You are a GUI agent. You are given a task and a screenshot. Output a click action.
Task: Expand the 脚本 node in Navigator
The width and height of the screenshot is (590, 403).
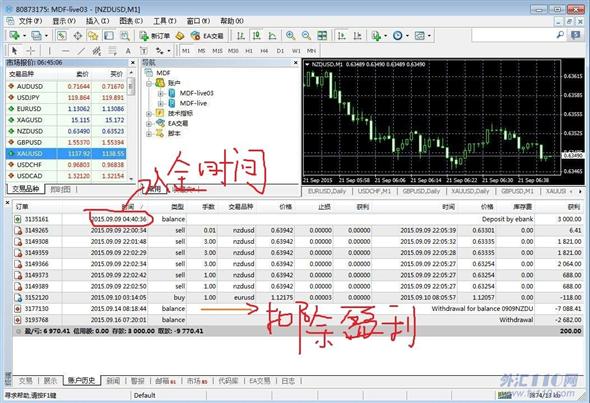coord(149,134)
